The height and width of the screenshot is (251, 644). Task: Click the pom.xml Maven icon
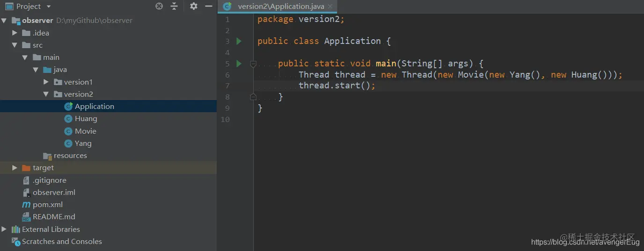(26, 205)
